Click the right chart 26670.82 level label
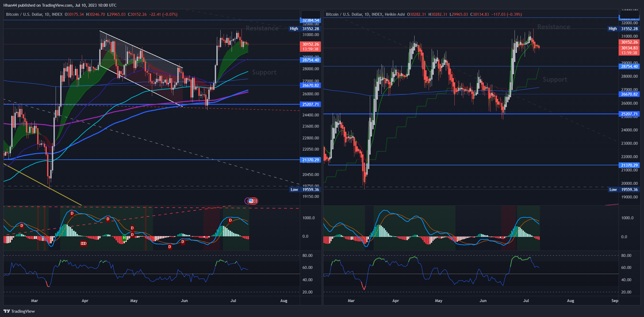This screenshot has width=644, height=317. tap(630, 94)
